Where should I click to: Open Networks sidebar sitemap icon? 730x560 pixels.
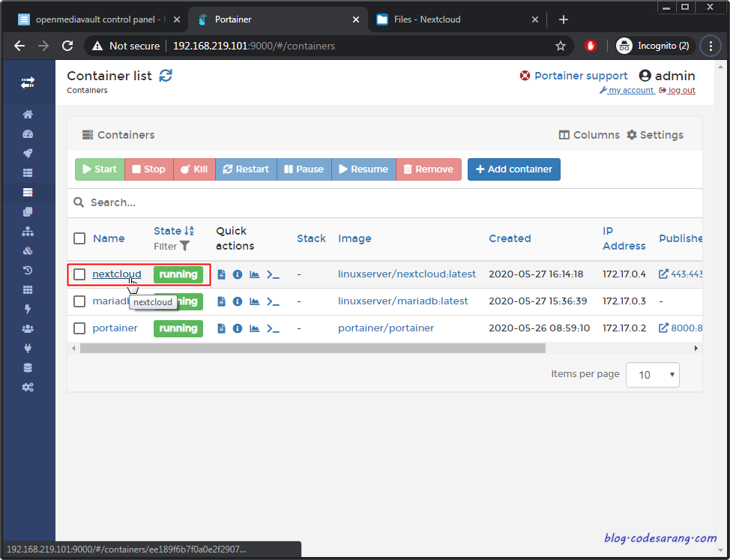[28, 232]
